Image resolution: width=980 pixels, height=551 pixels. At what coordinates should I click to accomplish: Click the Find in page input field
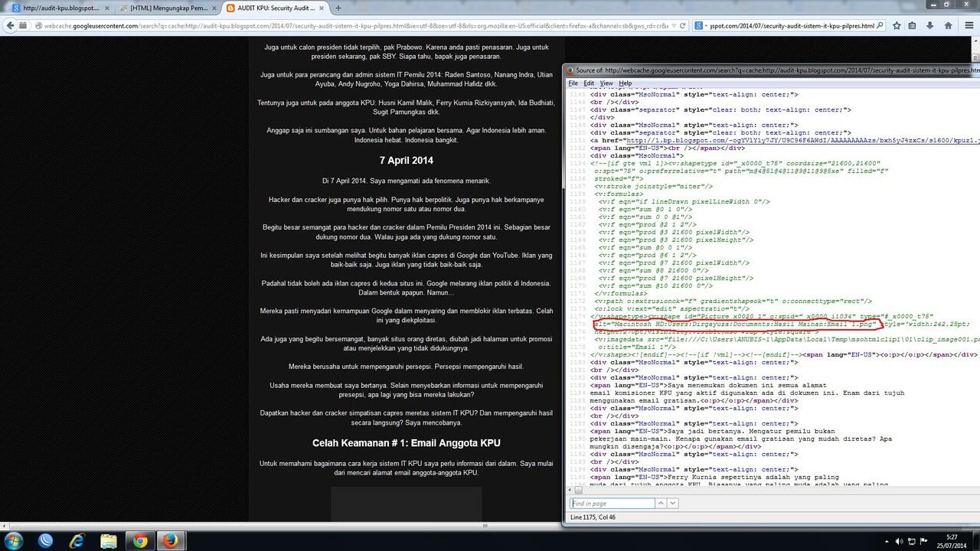click(x=612, y=503)
